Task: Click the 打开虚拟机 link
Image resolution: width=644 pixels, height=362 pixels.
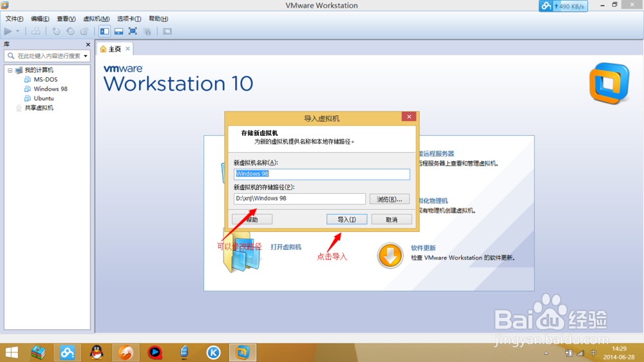Action: point(286,247)
